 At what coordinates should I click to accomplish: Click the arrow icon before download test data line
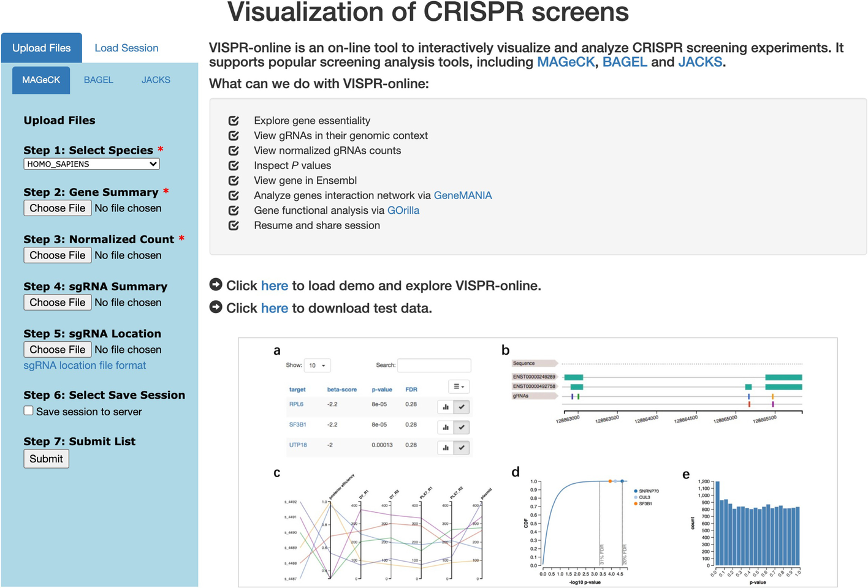216,307
